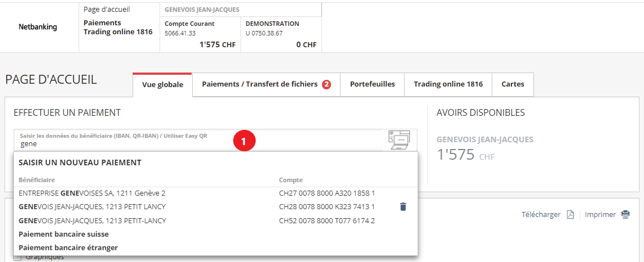Image resolution: width=644 pixels, height=262 pixels.
Task: Click the printer icon
Action: tap(625, 215)
